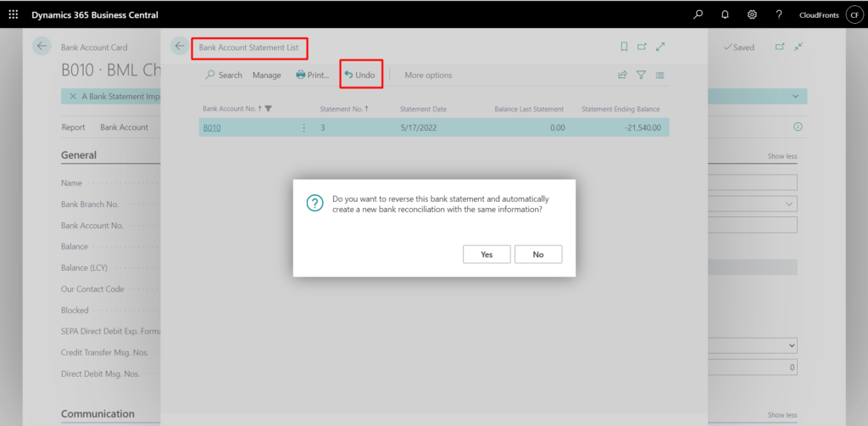The width and height of the screenshot is (868, 426).
Task: Open row options for B010
Action: point(303,128)
